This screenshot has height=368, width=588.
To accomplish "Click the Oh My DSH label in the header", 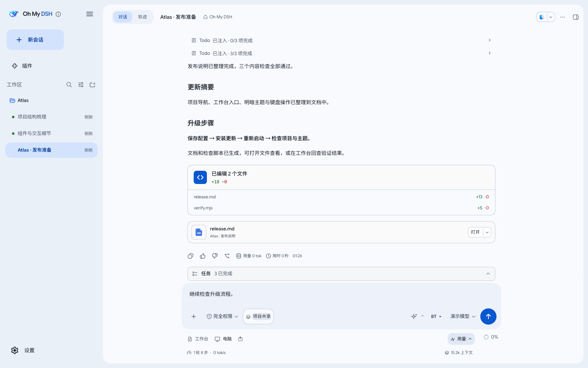I will pyautogui.click(x=218, y=17).
